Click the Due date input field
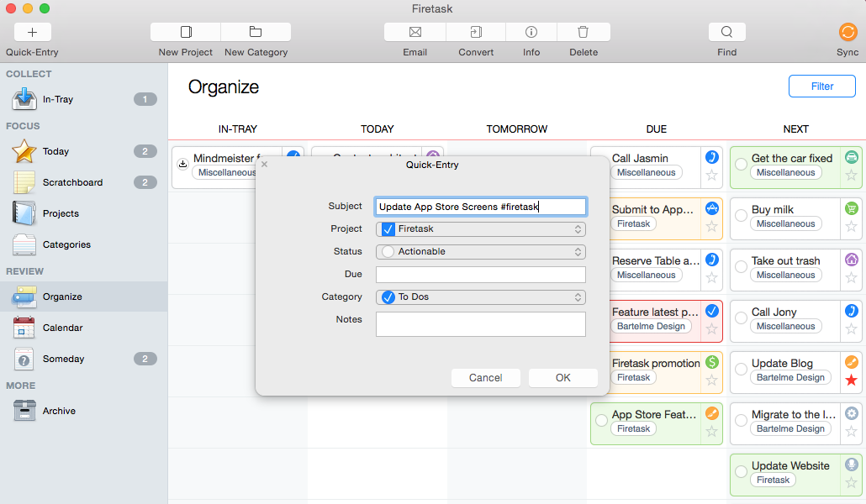Viewport: 866px width, 504px height. point(480,275)
